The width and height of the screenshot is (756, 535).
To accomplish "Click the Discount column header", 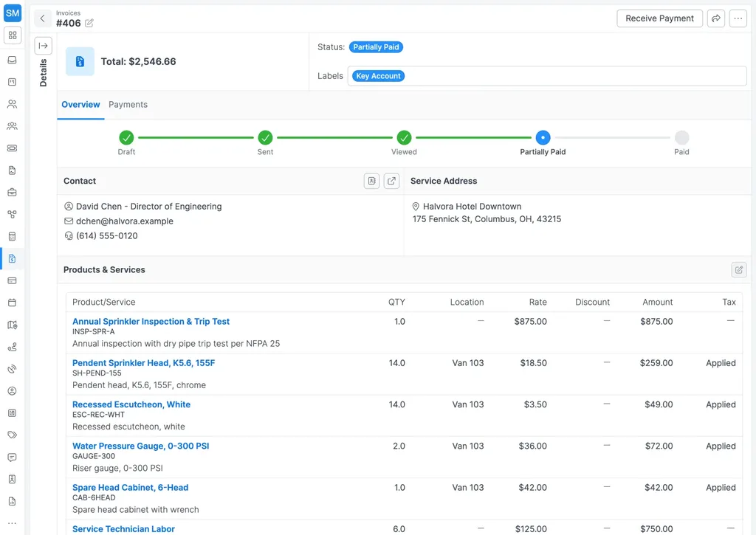I will 592,303.
